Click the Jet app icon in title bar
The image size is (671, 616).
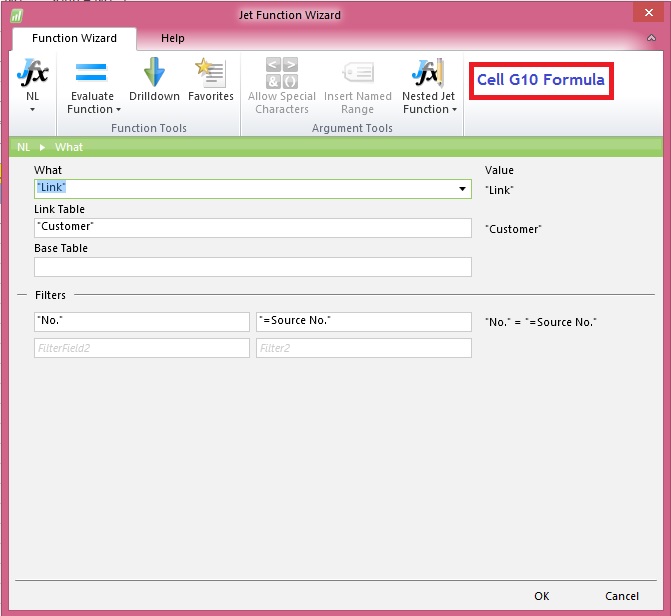coord(17,16)
